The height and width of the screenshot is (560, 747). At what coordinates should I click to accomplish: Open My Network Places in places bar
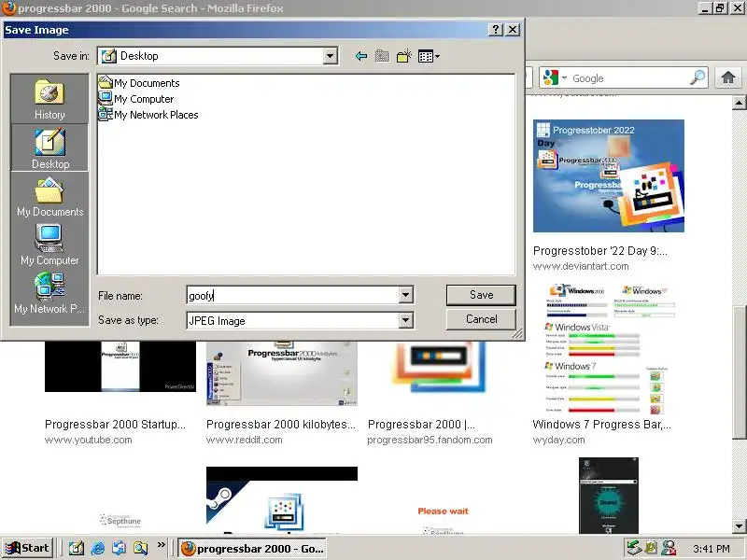49,293
